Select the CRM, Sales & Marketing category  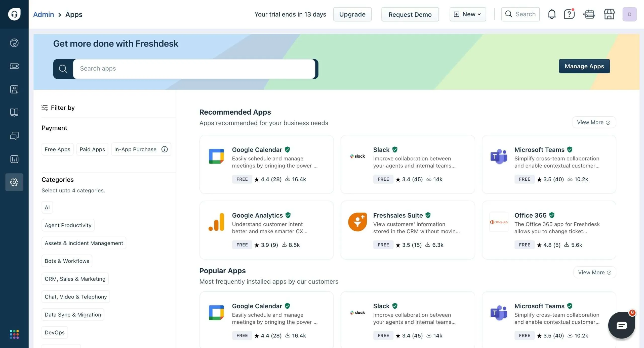[x=75, y=279]
